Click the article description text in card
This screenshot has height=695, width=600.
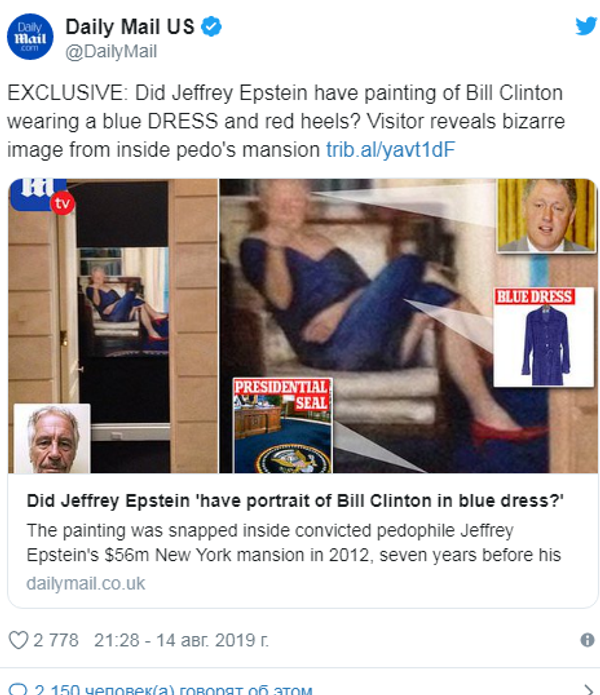pos(293,543)
